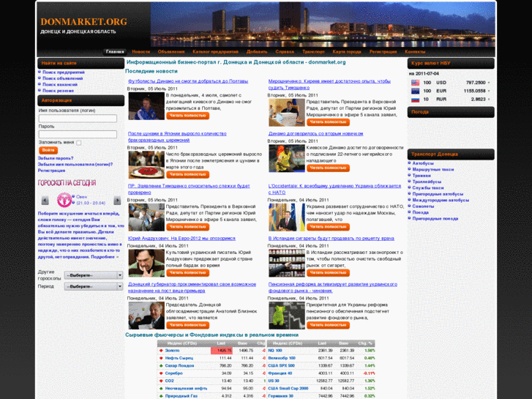Read full article on Japanese divorce ceremonies
The width and height of the screenshot is (532, 399).
point(187,174)
